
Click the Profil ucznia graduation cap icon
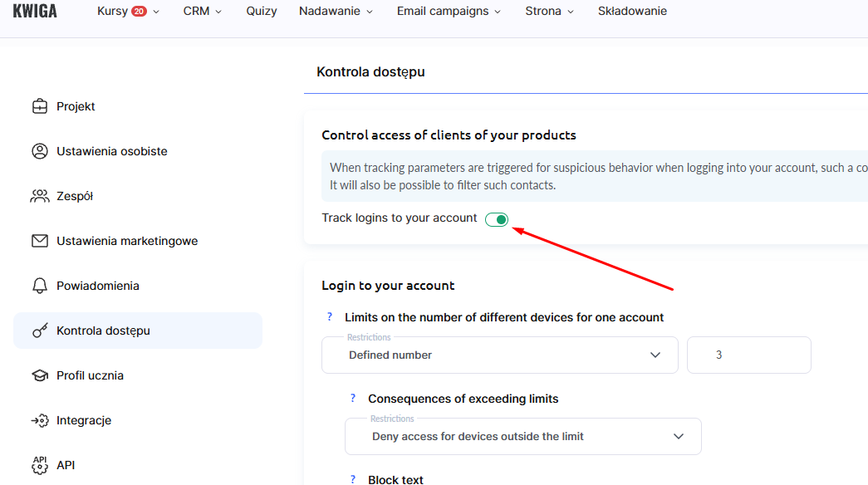pyautogui.click(x=39, y=375)
